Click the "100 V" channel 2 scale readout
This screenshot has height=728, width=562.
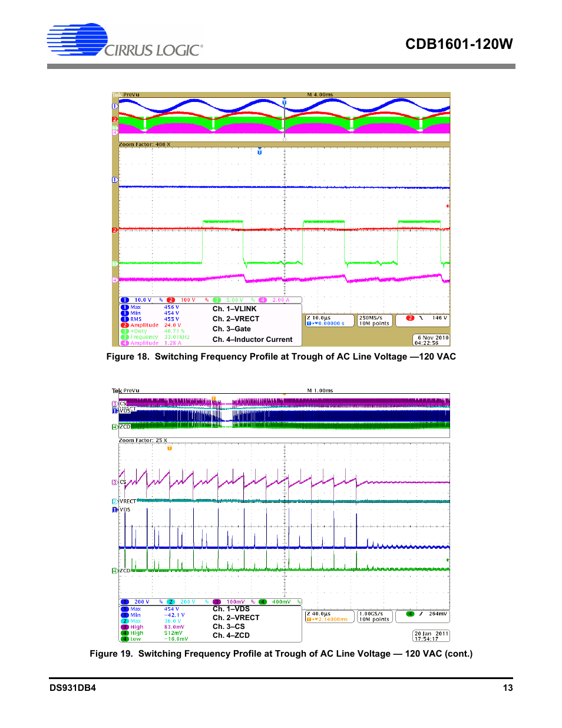click(188, 300)
